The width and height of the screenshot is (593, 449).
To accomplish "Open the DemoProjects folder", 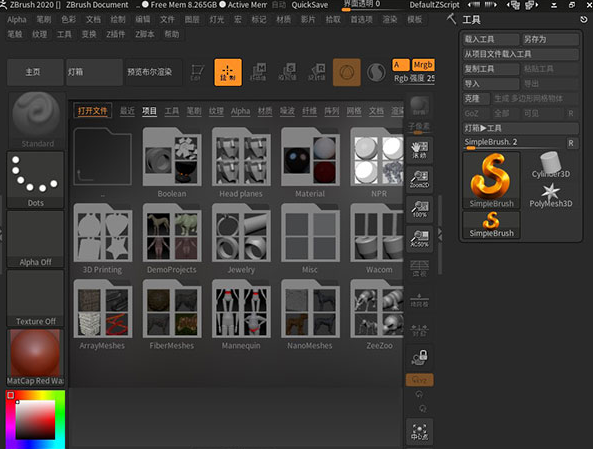I will click(172, 239).
